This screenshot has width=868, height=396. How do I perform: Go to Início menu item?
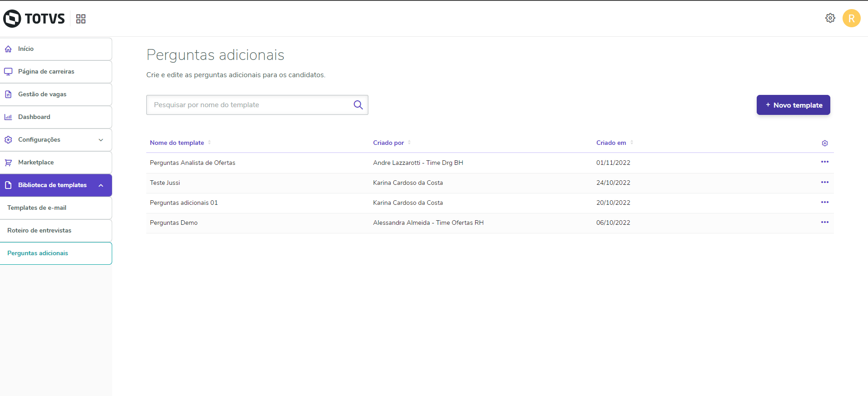(x=56, y=49)
